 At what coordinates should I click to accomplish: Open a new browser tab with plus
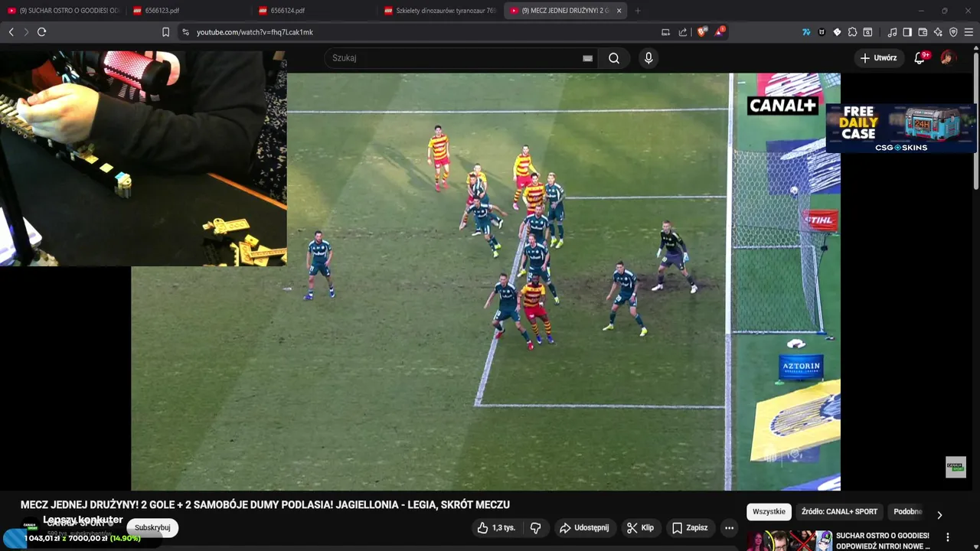[638, 11]
